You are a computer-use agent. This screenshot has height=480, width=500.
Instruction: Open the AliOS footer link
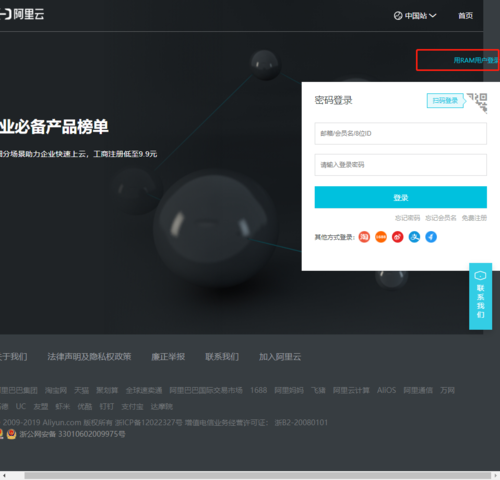pyautogui.click(x=387, y=390)
